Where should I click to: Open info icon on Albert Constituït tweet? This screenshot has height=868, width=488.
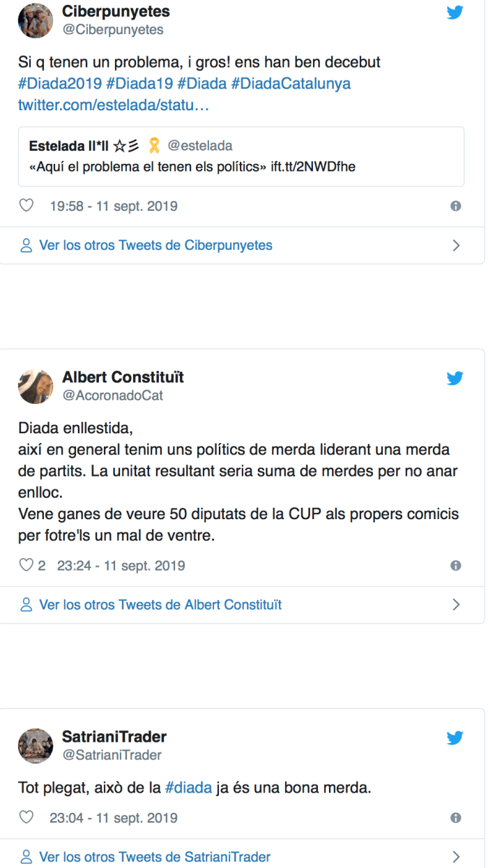456,566
